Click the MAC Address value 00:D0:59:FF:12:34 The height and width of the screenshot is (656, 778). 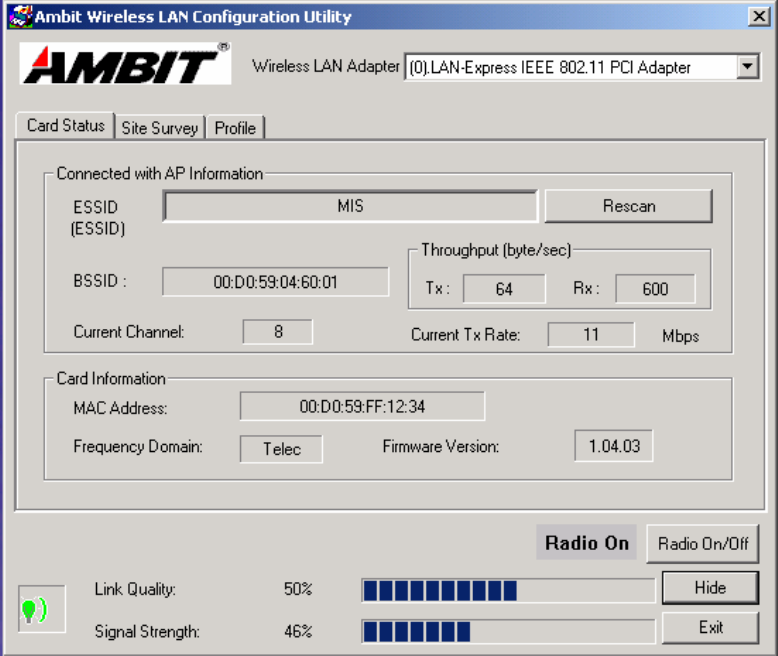(x=362, y=406)
